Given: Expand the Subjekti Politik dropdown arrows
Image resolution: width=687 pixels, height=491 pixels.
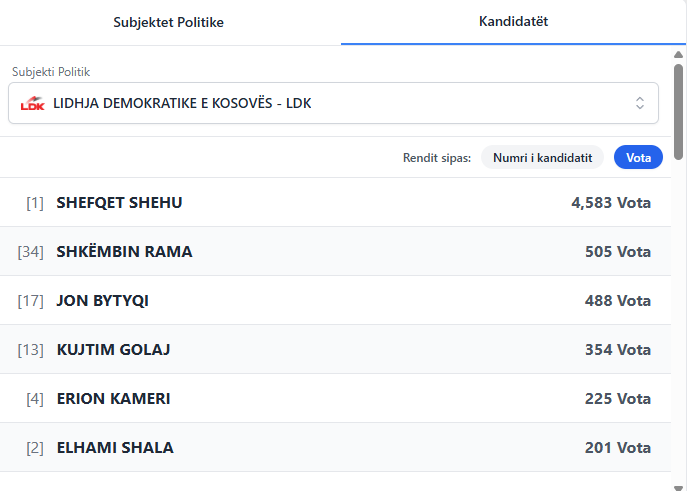Looking at the screenshot, I should (x=640, y=103).
